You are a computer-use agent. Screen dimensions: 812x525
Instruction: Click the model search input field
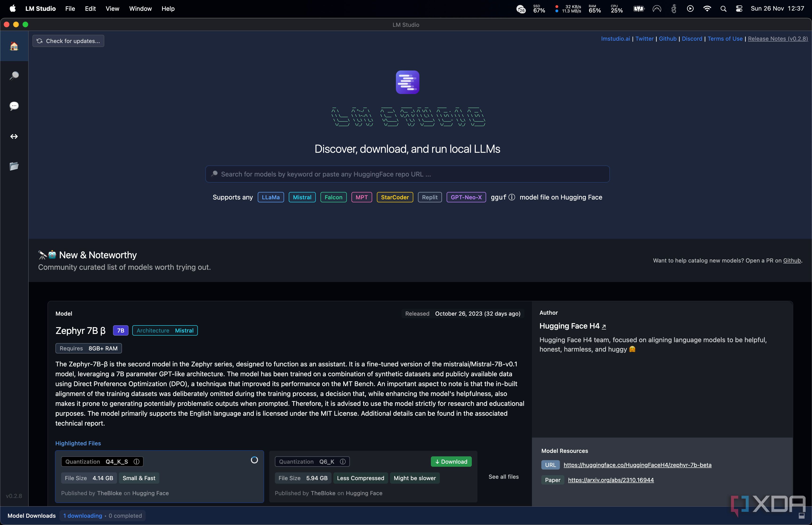407,174
